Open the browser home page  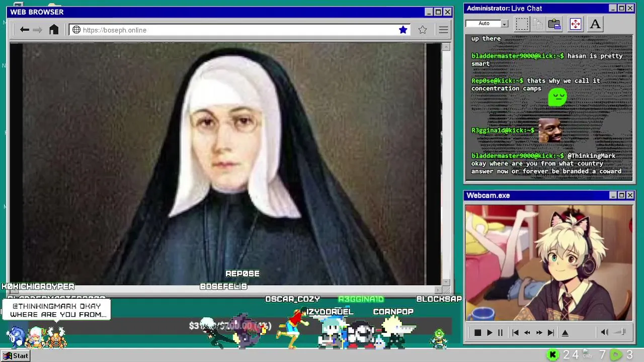pyautogui.click(x=54, y=30)
